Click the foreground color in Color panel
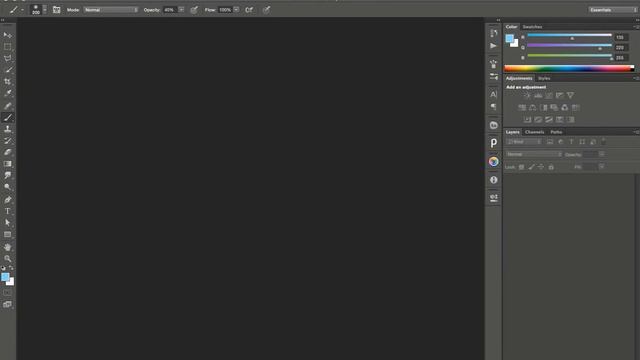 (509, 38)
